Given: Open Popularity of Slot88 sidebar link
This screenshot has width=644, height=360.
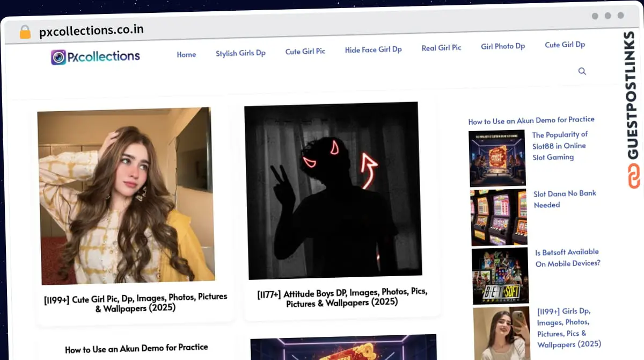Looking at the screenshot, I should click(559, 146).
